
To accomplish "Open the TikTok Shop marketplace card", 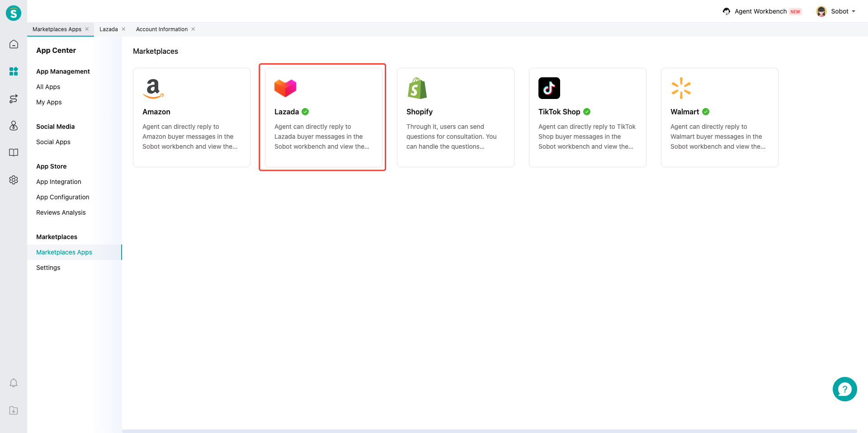I will (x=587, y=118).
